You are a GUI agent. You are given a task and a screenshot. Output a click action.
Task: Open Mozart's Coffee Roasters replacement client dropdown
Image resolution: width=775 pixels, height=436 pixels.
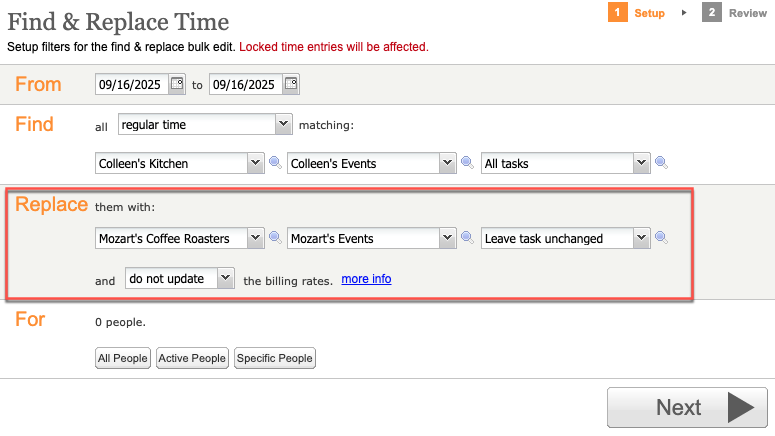[x=180, y=238]
